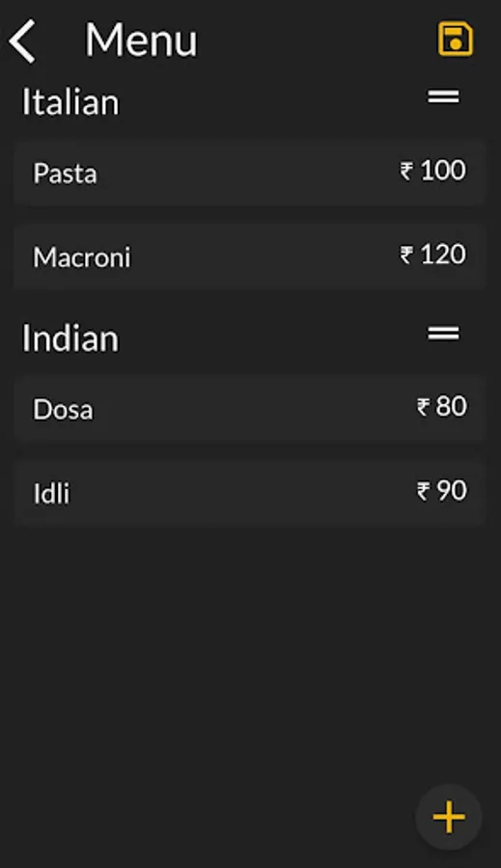Screen dimensions: 501x868
Task: Click the Menu page title
Action: [141, 41]
